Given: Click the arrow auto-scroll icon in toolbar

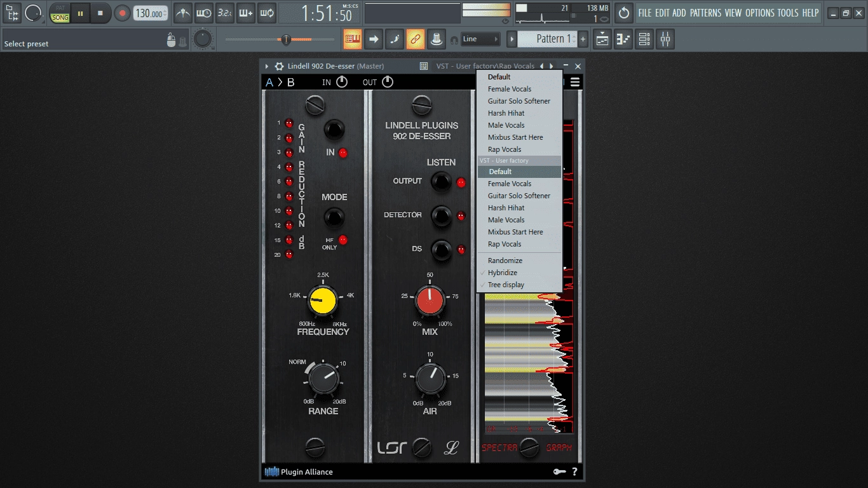Looking at the screenshot, I should [x=374, y=39].
